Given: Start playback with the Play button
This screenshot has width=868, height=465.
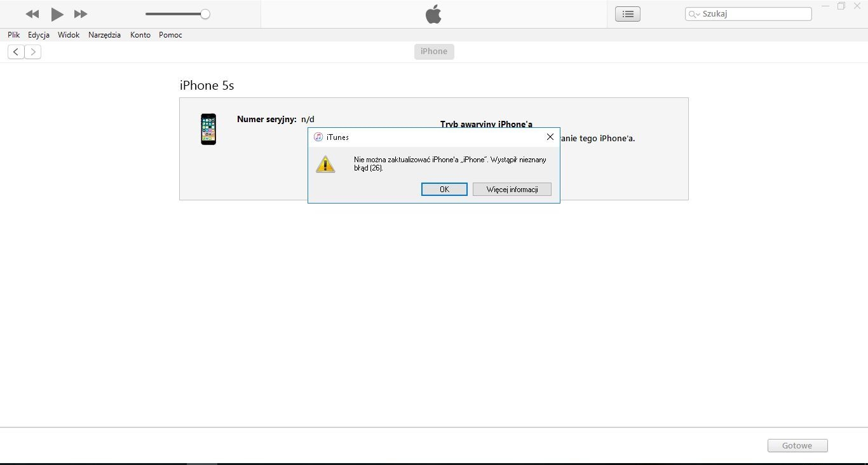Looking at the screenshot, I should (57, 14).
